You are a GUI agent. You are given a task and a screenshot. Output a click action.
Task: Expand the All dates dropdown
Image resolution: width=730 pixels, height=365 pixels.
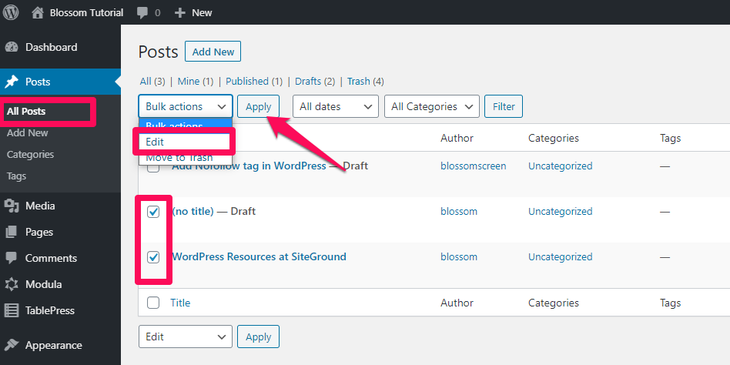pos(335,107)
